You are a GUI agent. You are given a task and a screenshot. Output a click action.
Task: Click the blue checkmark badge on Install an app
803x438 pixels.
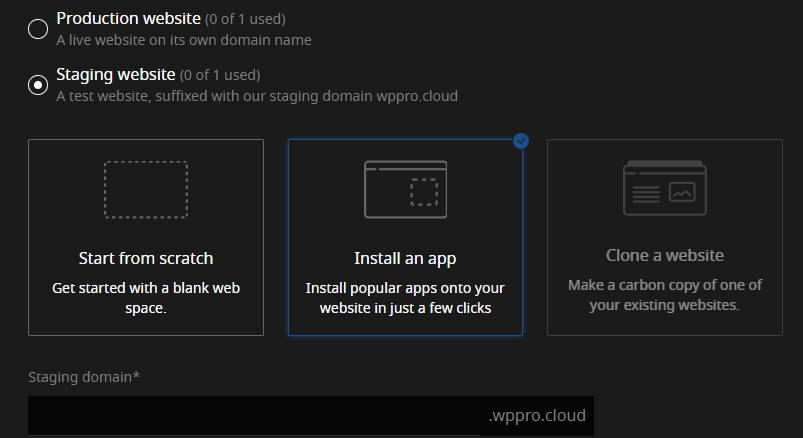521,141
